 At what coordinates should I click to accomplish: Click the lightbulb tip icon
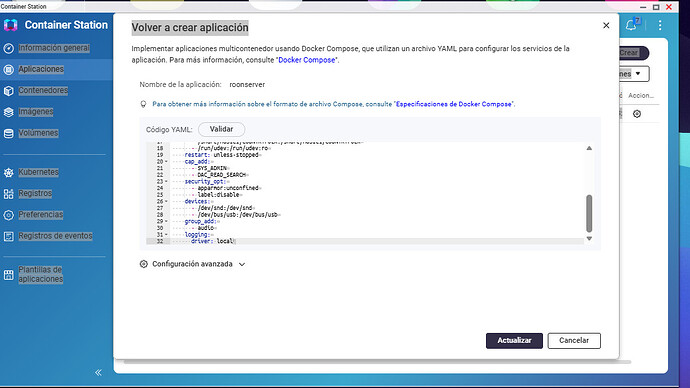(143, 104)
